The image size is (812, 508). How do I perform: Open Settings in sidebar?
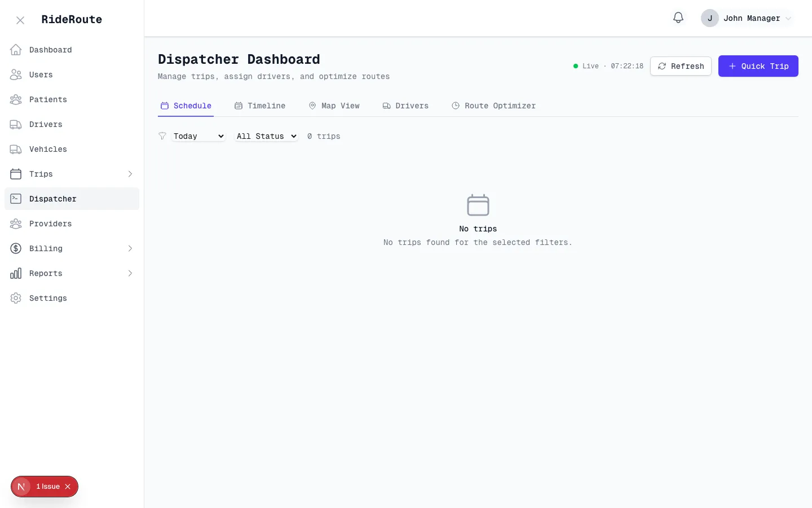click(72, 298)
